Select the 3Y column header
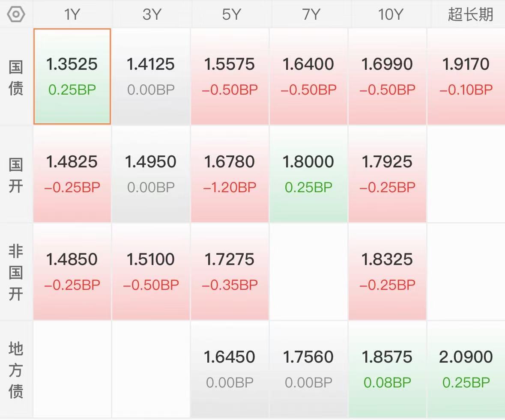The image size is (505, 420). 151,15
